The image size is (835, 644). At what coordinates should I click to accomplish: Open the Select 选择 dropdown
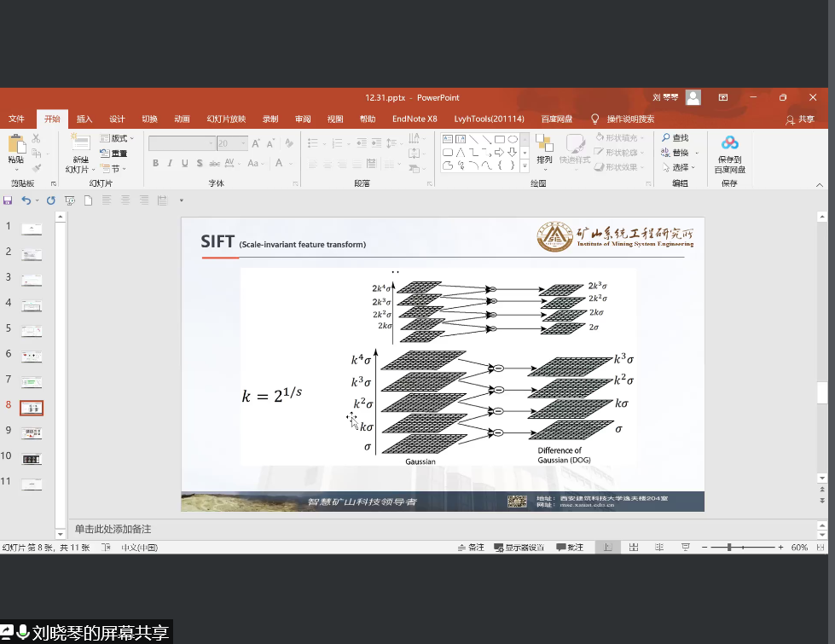tap(678, 167)
